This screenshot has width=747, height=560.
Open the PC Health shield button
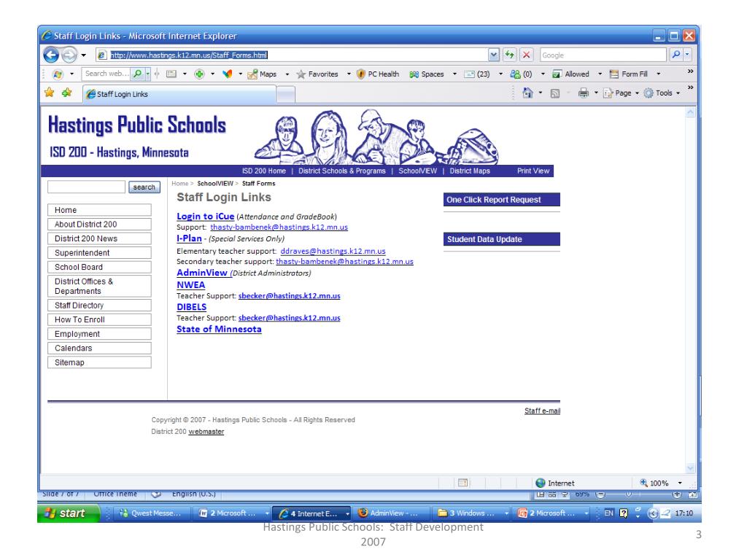(378, 74)
